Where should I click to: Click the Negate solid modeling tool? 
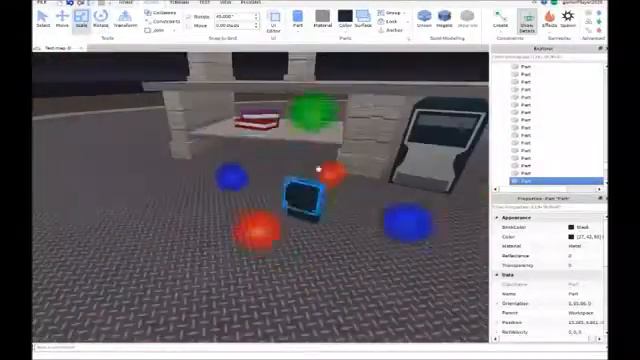click(444, 19)
